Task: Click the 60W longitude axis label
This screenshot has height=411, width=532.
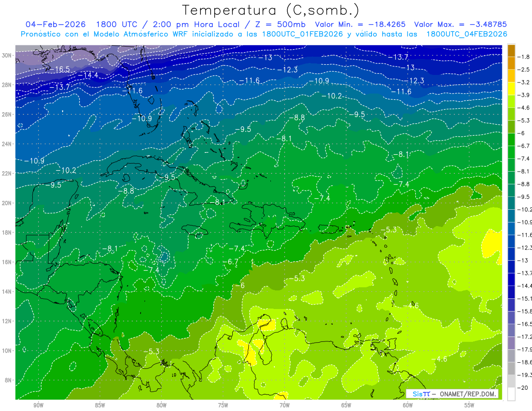Action: pyautogui.click(x=408, y=405)
